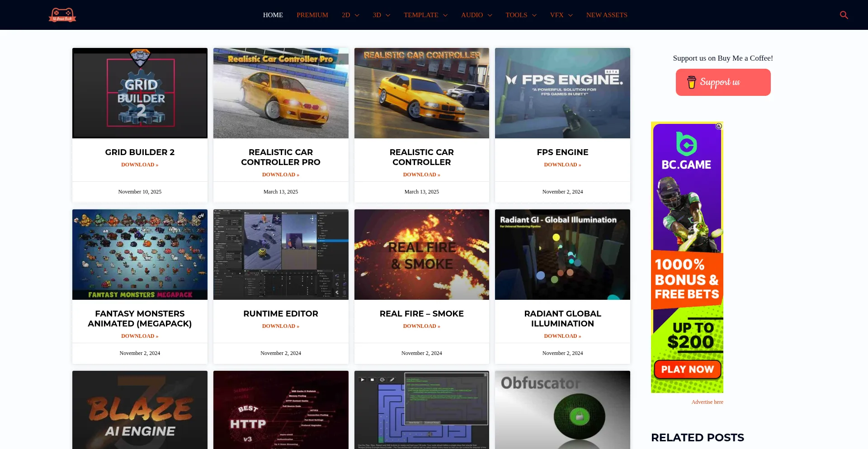This screenshot has width=868, height=449.
Task: Expand the AUDIO dropdown menu
Action: 476,15
